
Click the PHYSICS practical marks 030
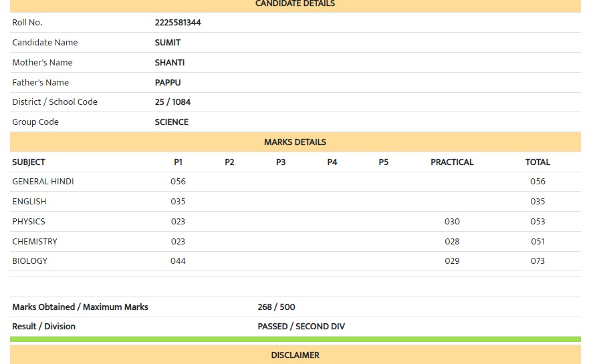tap(452, 222)
